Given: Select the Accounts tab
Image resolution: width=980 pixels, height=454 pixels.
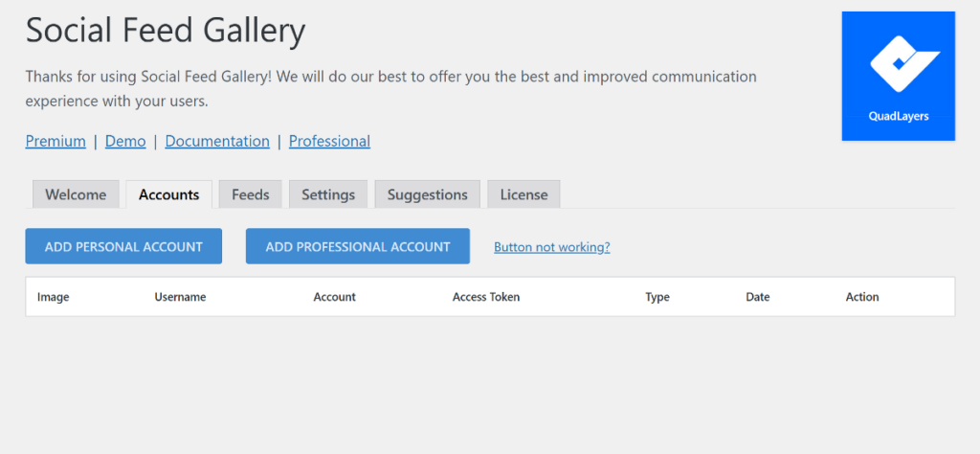Looking at the screenshot, I should 168,194.
